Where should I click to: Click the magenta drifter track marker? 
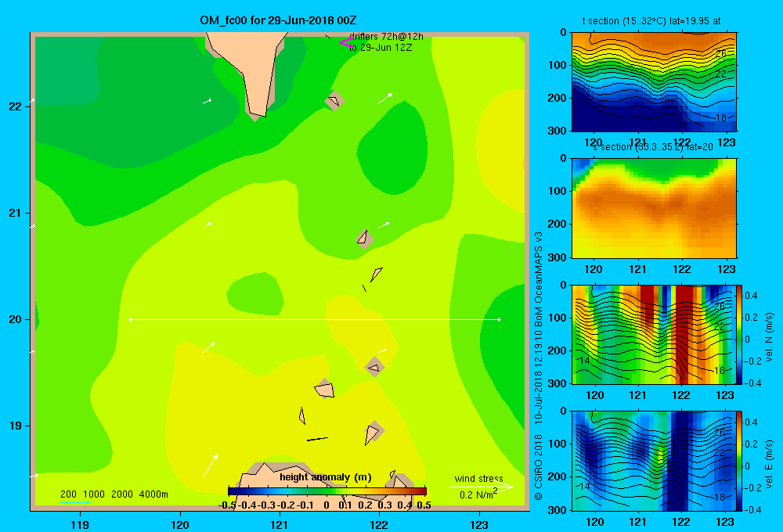coord(345,42)
